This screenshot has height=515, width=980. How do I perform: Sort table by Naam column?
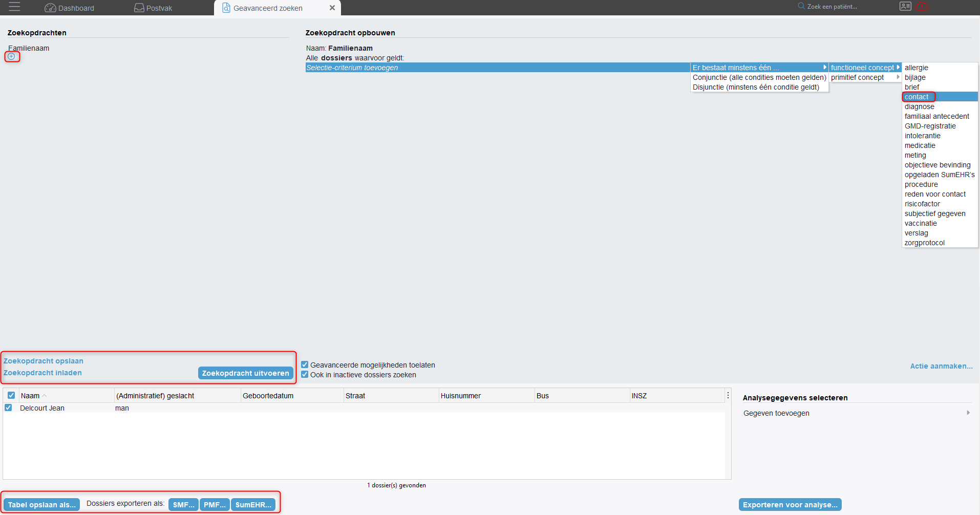click(x=67, y=396)
